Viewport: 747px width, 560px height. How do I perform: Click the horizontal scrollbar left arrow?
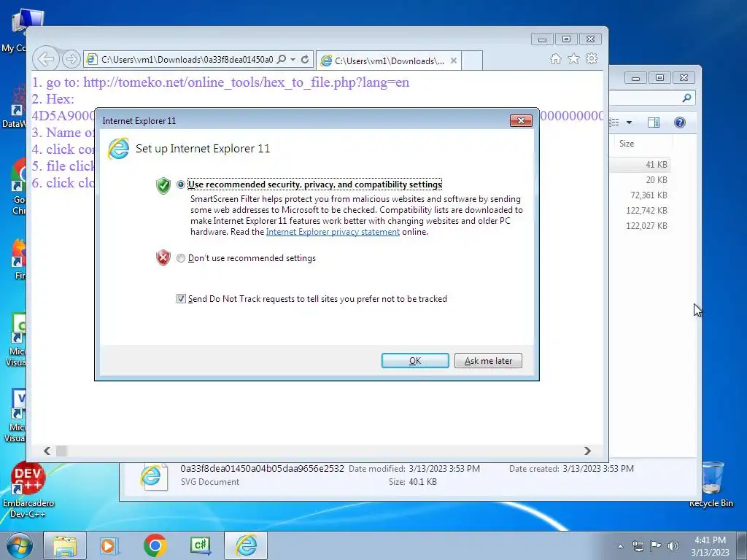tap(47, 451)
